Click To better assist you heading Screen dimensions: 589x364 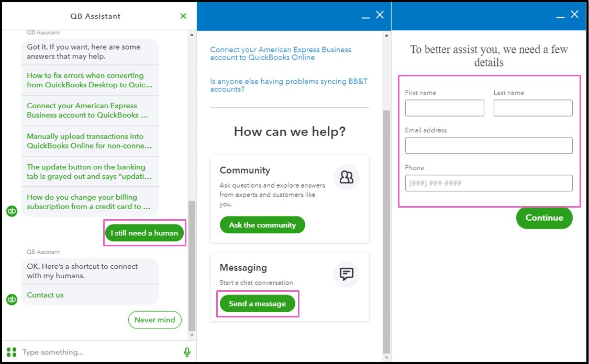[x=488, y=55]
